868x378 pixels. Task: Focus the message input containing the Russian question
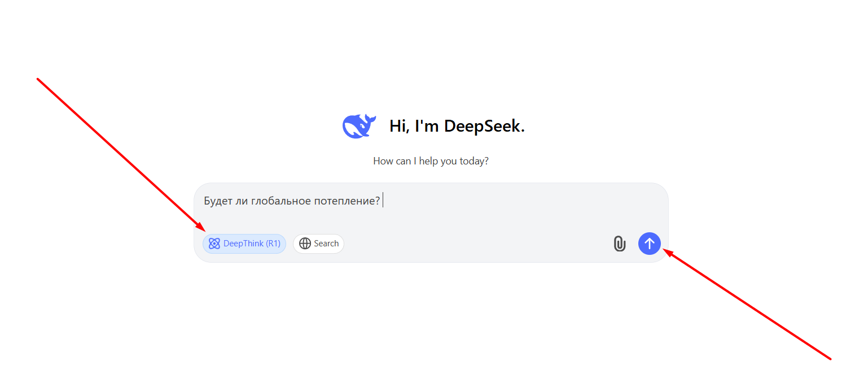[x=431, y=201]
